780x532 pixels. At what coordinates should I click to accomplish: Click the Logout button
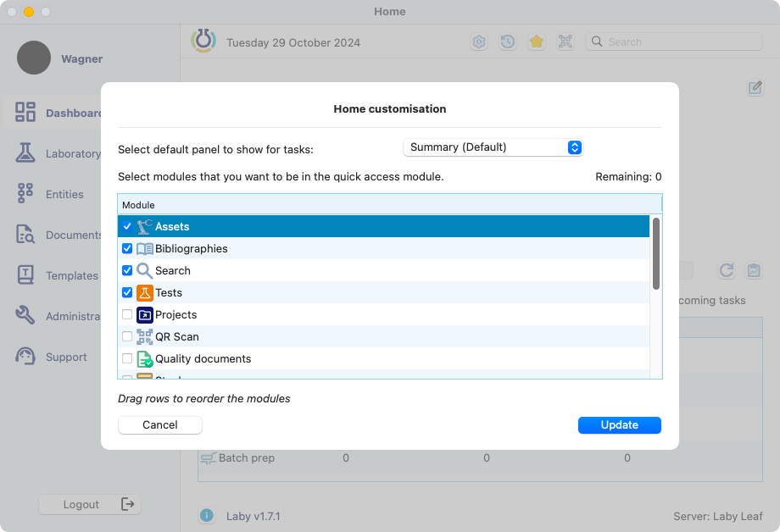point(90,504)
